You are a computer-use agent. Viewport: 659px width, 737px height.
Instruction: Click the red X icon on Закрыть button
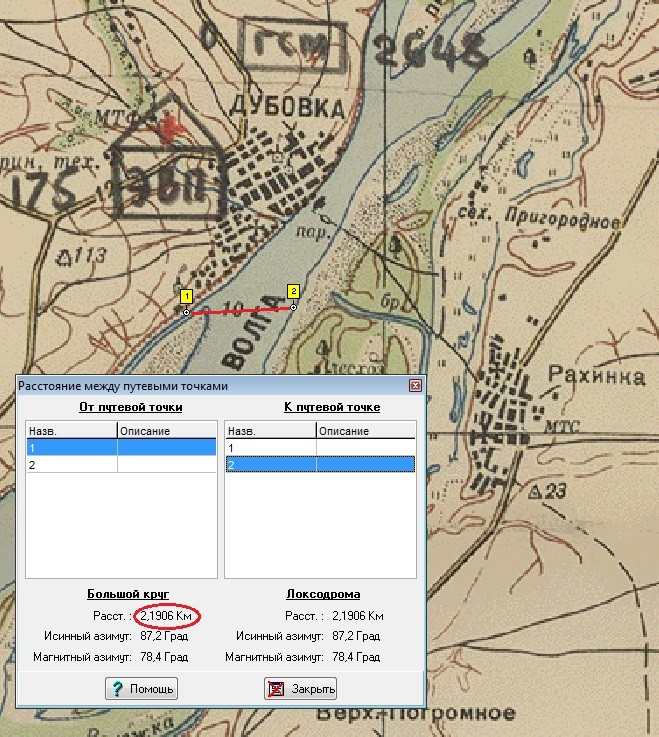(x=275, y=689)
